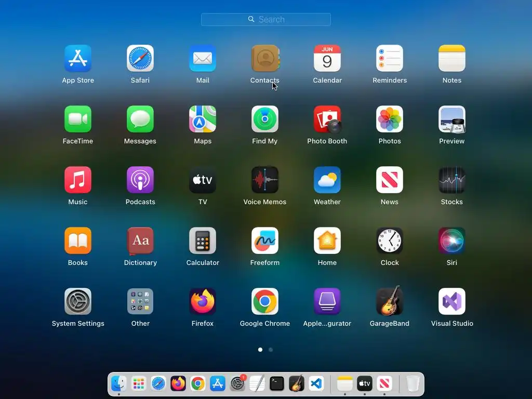Open GarageBand in the Launchpad grid

390,301
